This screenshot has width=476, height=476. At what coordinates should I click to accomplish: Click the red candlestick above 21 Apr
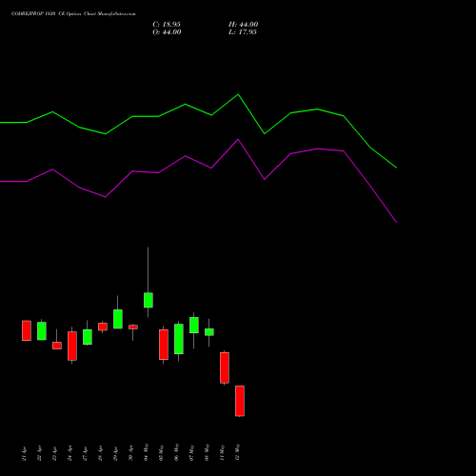[27, 330]
